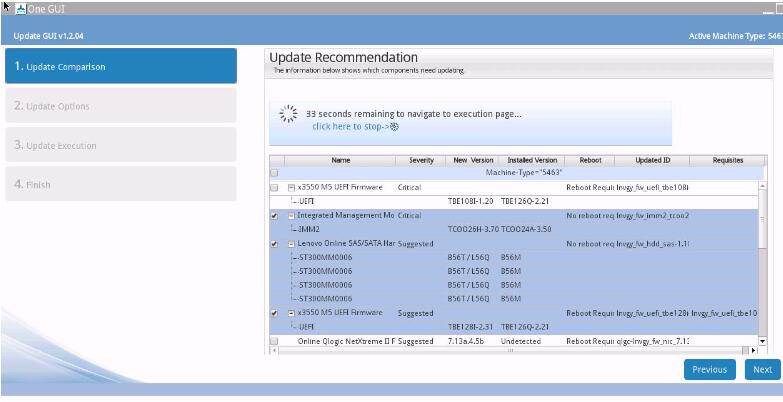Sort by the Reboot column header
Screen dimensions: 783x402
[590, 160]
